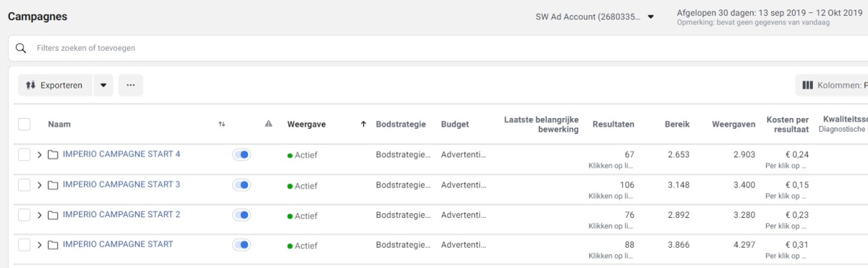
Task: Click the Weergave ascending sort arrow
Action: 363,125
